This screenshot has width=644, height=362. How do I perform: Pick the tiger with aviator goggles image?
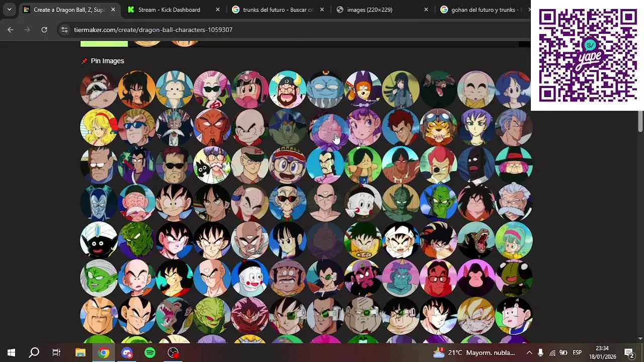[x=439, y=127]
